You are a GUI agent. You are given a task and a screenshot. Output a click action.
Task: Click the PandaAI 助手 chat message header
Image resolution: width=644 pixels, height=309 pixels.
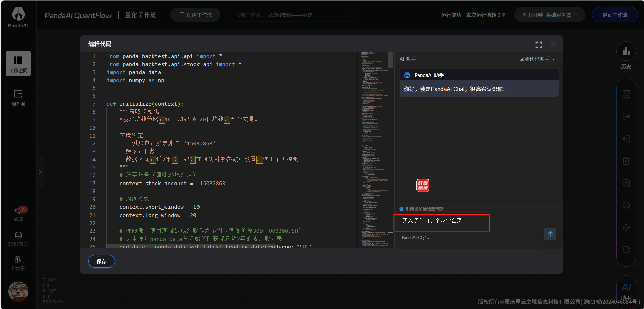click(x=479, y=75)
